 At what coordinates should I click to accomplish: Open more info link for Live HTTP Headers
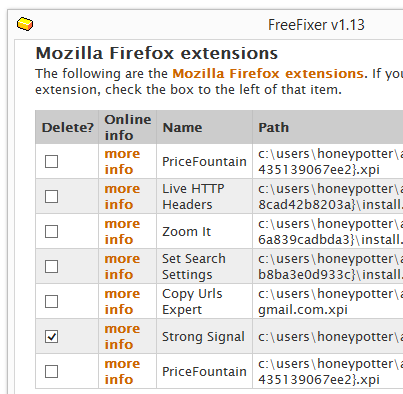coord(122,197)
